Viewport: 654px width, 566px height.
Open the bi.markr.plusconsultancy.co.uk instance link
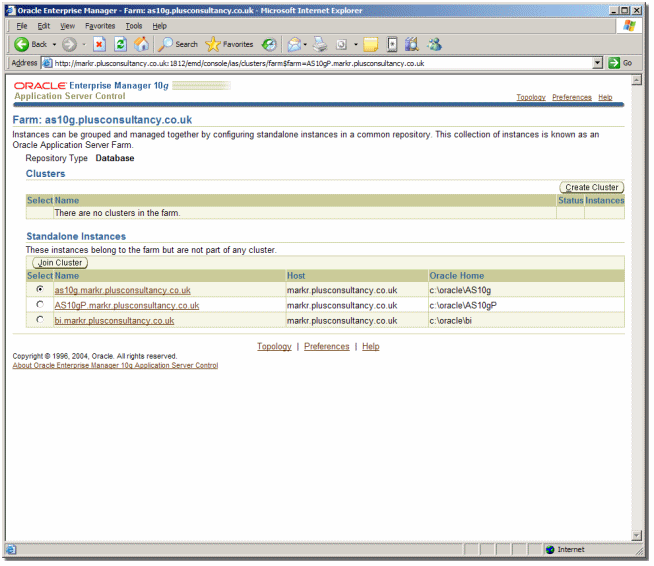[114, 321]
